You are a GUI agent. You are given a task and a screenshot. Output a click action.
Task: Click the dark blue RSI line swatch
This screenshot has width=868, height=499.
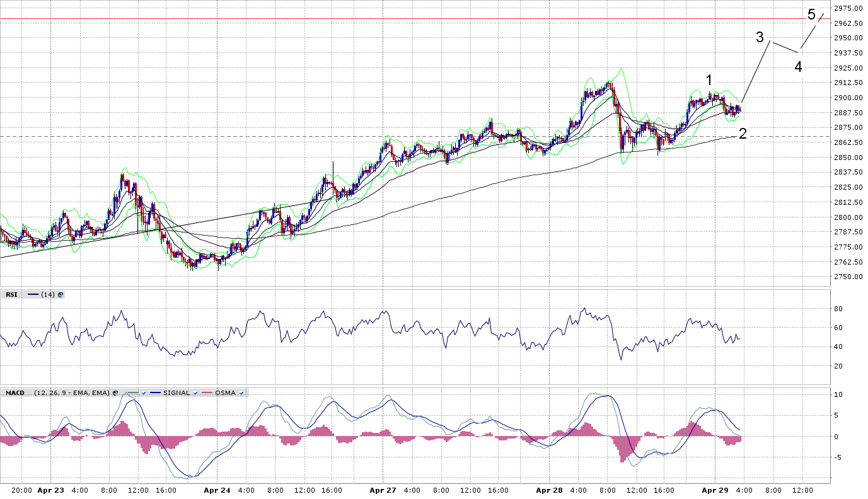[x=33, y=294]
